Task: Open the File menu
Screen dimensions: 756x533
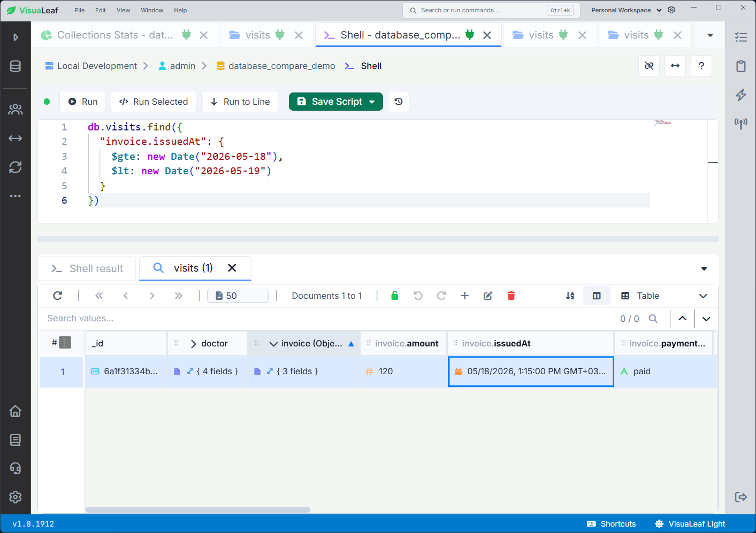Action: (80, 10)
